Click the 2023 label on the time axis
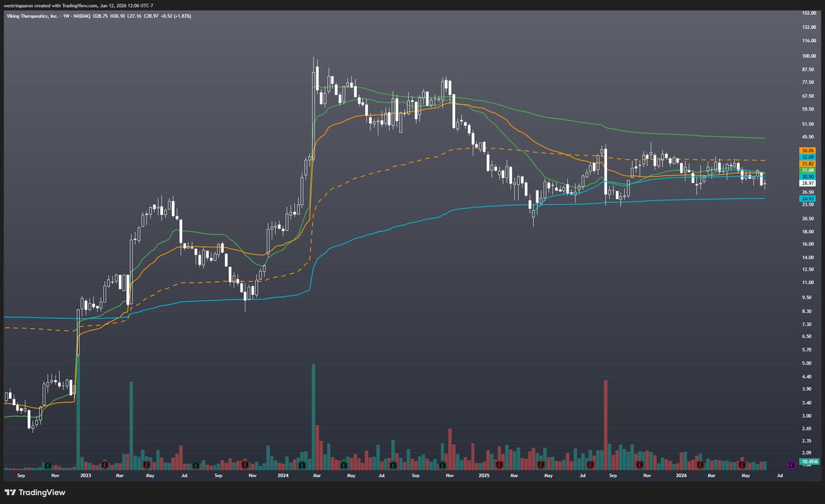Image resolution: width=825 pixels, height=504 pixels. click(x=85, y=475)
